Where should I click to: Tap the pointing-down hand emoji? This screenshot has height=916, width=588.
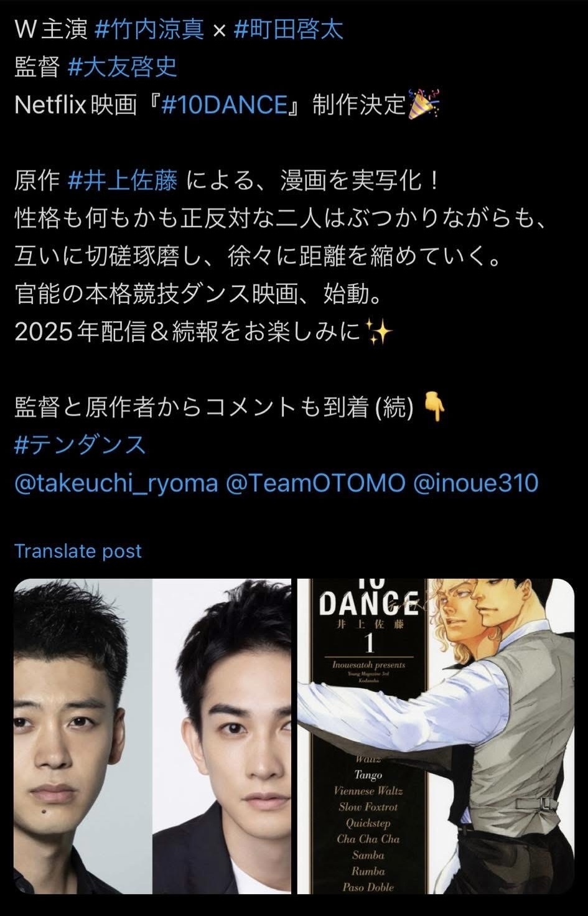click(434, 408)
